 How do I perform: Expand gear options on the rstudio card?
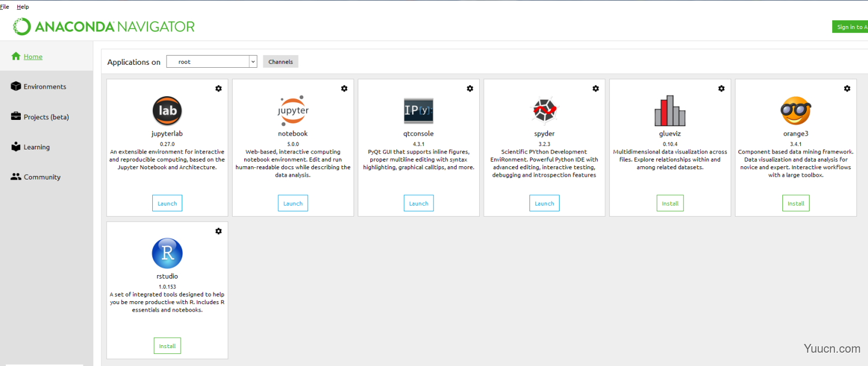(218, 231)
